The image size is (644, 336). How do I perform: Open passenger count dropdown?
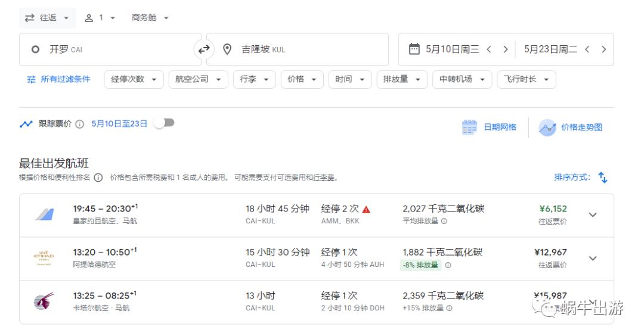point(100,18)
